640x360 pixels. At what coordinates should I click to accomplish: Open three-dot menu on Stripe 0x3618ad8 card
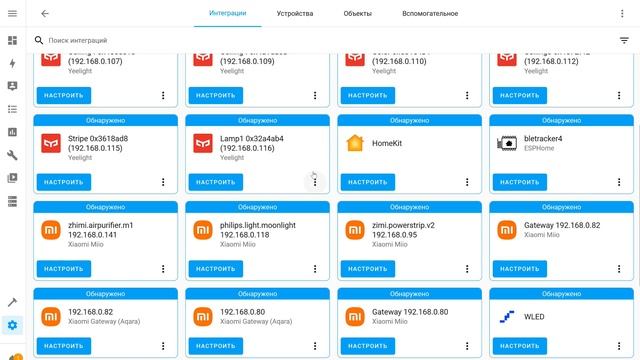[x=163, y=182]
